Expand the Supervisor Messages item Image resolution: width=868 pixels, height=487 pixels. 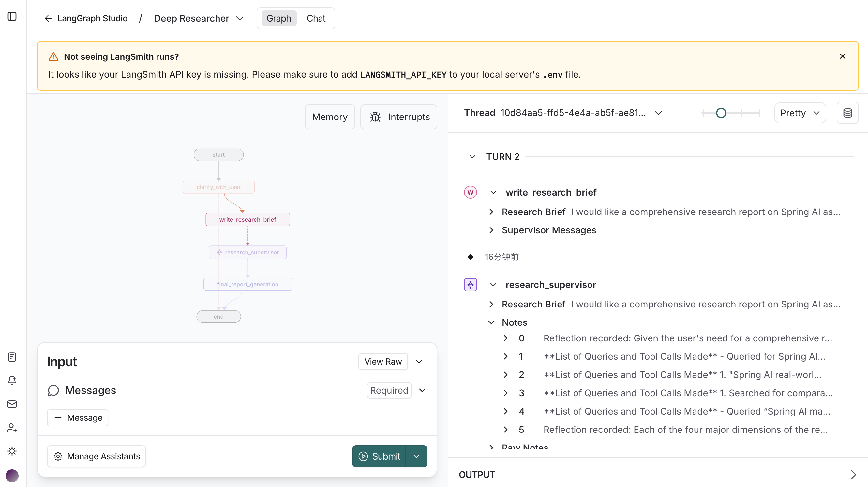pos(549,230)
